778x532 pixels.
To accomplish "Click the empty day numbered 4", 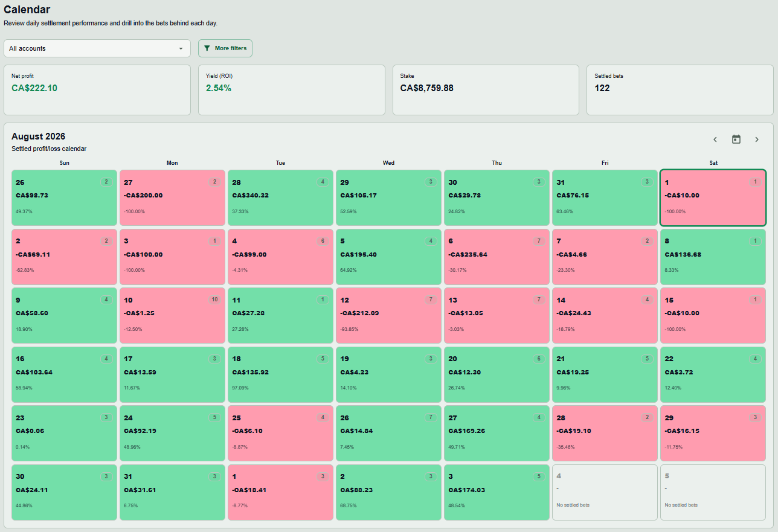I will pyautogui.click(x=605, y=492).
